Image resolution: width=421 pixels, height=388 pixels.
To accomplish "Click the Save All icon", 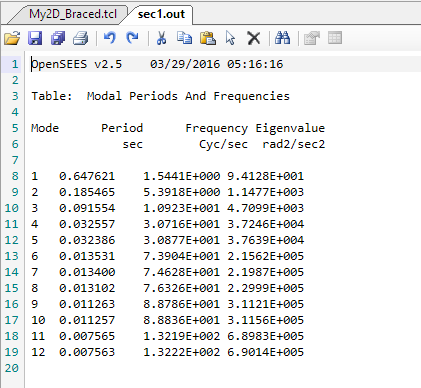I will coord(58,38).
